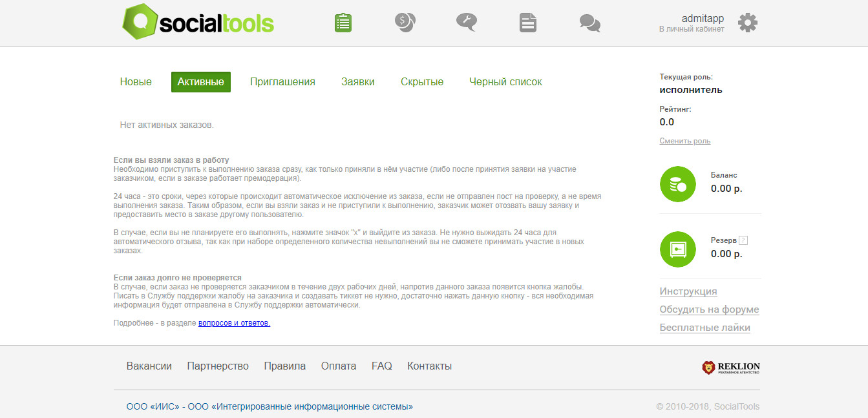868x418 pixels.
Task: Open the document icon in the top navigation
Action: 527,23
